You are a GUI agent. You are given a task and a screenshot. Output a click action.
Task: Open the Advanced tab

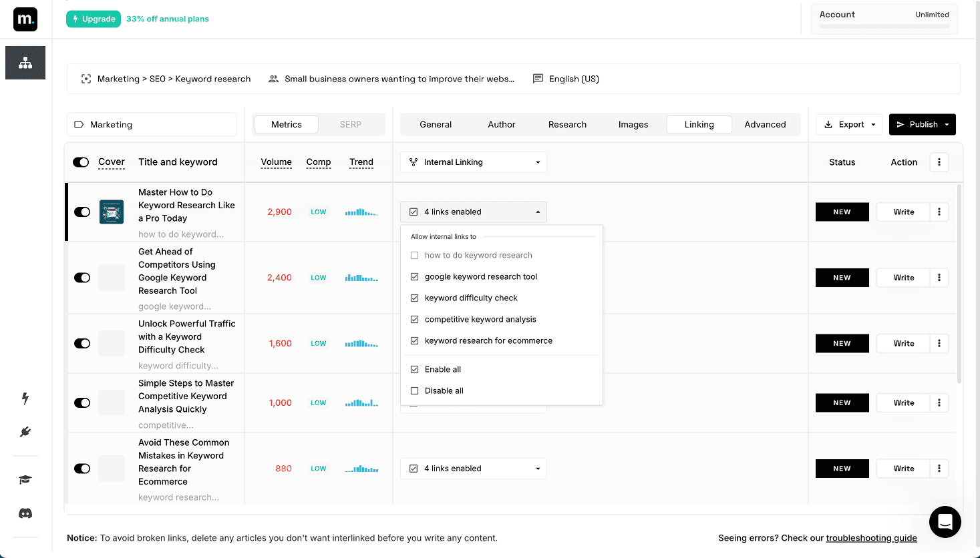[764, 124]
